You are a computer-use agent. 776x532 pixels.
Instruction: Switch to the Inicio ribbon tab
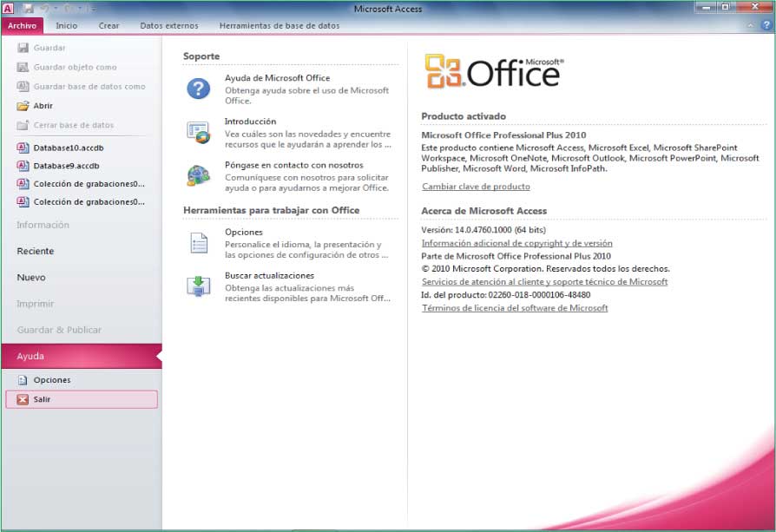66,26
